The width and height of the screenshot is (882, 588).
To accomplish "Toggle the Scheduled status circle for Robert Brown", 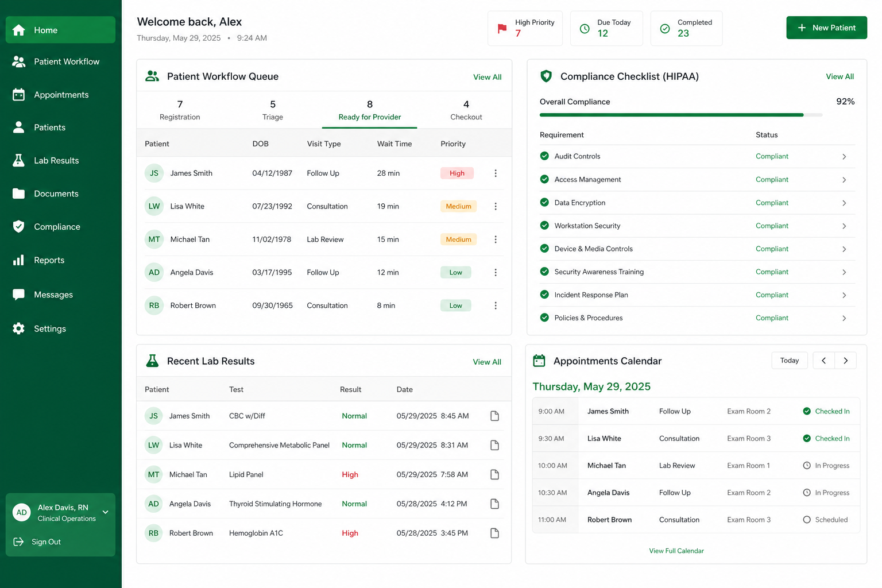I will [x=807, y=520].
